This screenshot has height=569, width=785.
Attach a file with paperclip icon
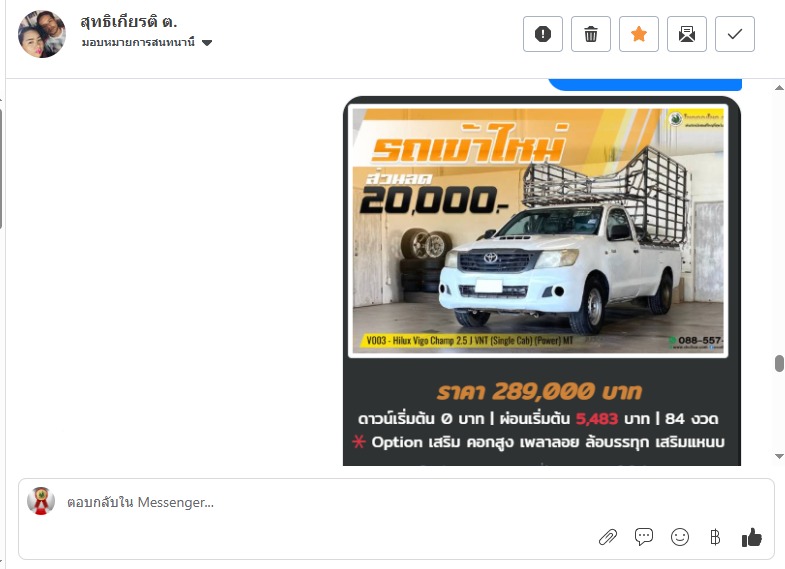click(608, 537)
